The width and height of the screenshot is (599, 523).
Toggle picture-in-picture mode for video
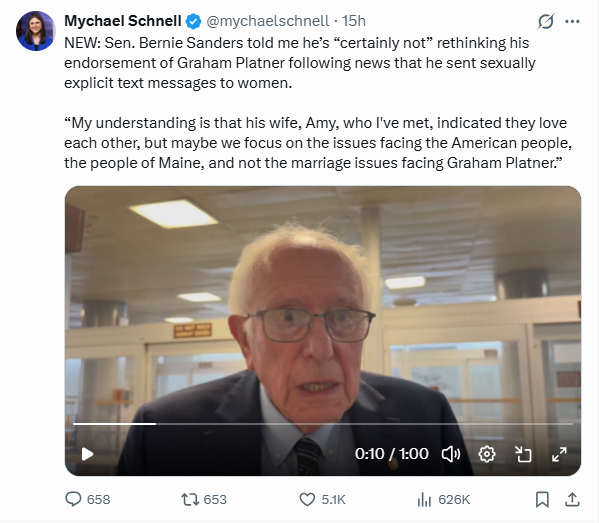click(x=523, y=454)
